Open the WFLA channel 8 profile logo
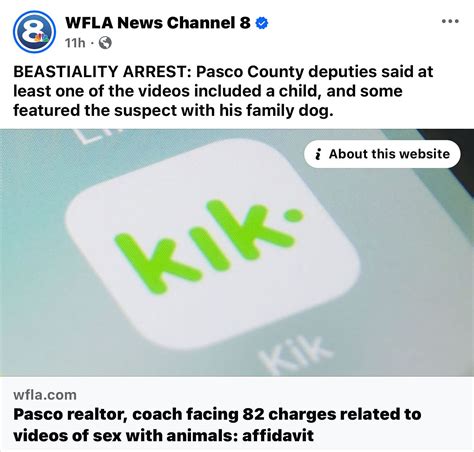 pos(34,32)
